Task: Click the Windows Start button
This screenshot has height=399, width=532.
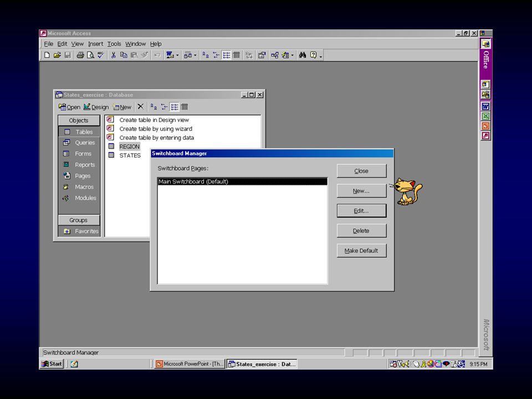Action: [x=52, y=364]
